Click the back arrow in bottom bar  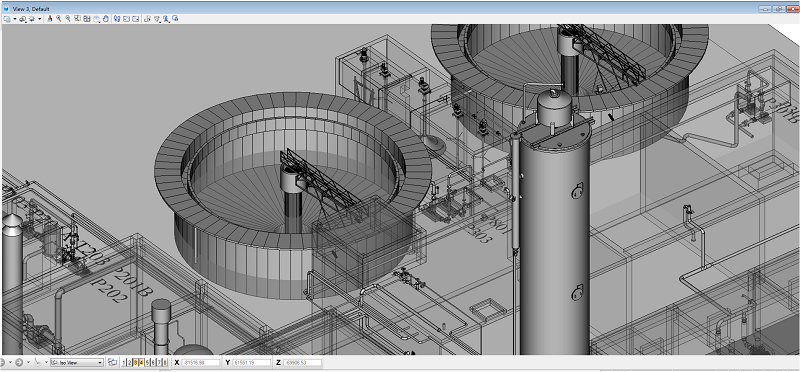(x=2, y=362)
